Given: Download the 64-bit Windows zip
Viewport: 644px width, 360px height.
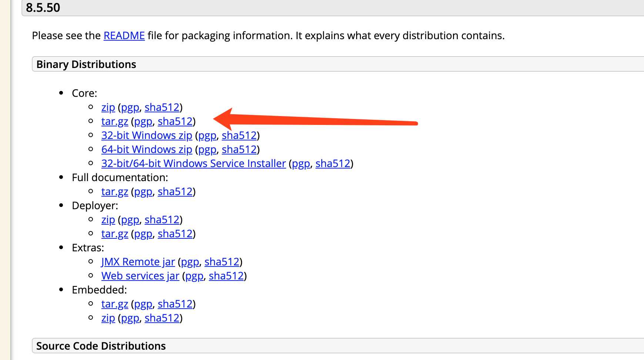Looking at the screenshot, I should pyautogui.click(x=147, y=150).
